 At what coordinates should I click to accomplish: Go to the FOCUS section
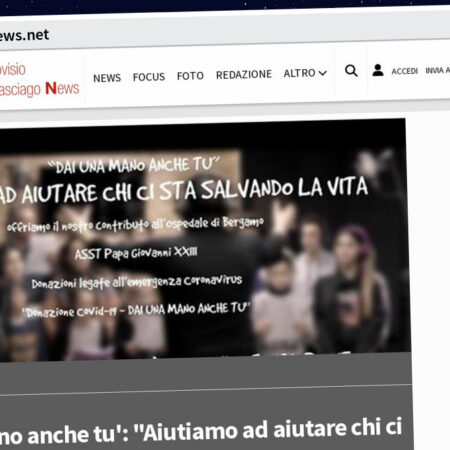(149, 77)
